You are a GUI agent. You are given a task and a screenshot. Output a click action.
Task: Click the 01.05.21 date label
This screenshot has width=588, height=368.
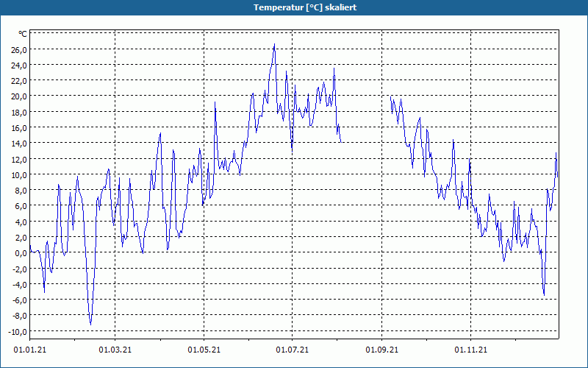[204, 350]
